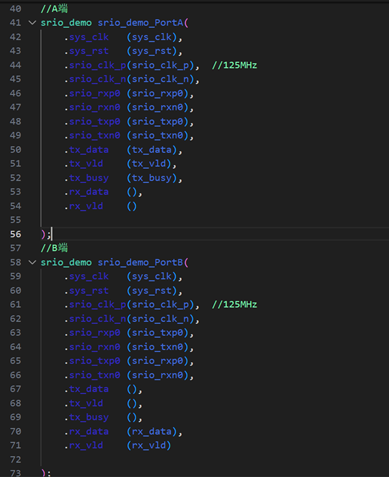Click .srio_clk_n port on line 62
Image resolution: width=389 pixels, height=477 pixels.
pos(95,319)
